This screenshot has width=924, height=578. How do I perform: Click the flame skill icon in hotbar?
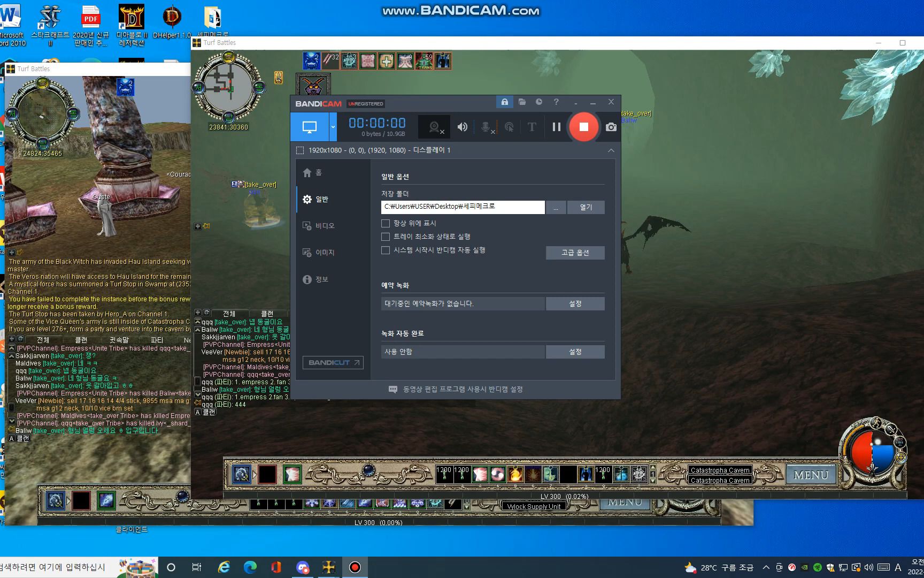click(x=515, y=474)
